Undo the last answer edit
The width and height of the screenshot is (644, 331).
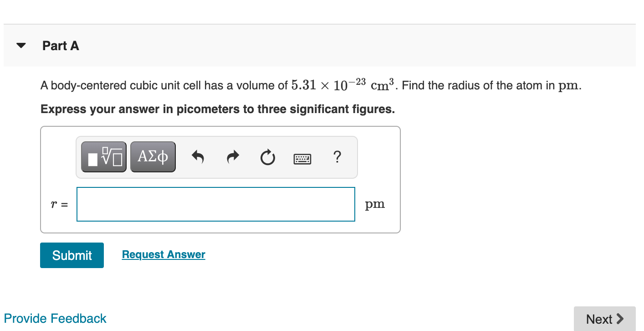pos(198,156)
